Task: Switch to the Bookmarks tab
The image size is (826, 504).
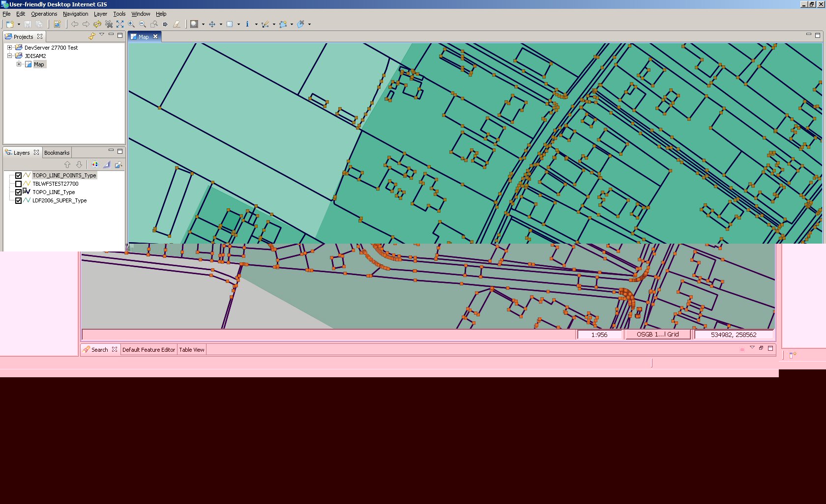Action: pyautogui.click(x=57, y=153)
